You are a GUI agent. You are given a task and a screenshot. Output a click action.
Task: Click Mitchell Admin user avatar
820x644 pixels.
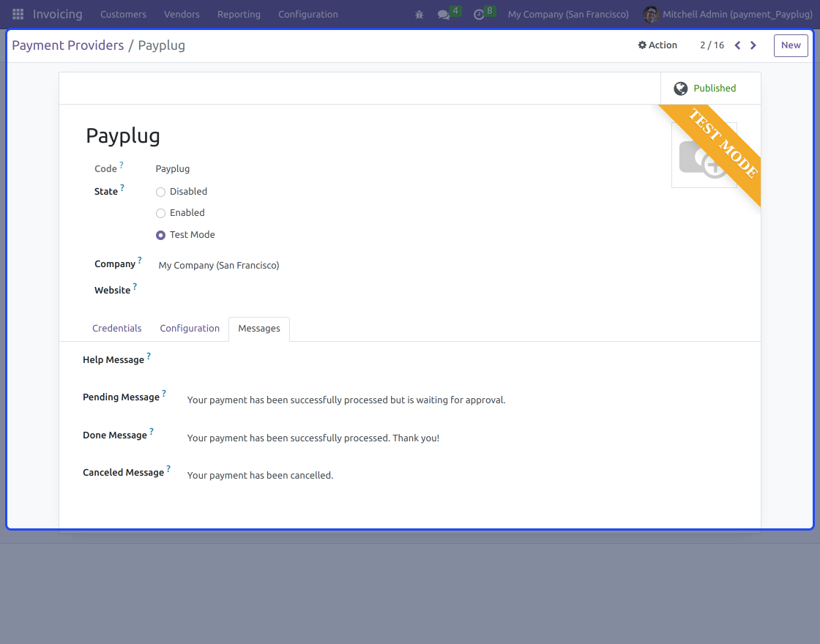tap(651, 14)
